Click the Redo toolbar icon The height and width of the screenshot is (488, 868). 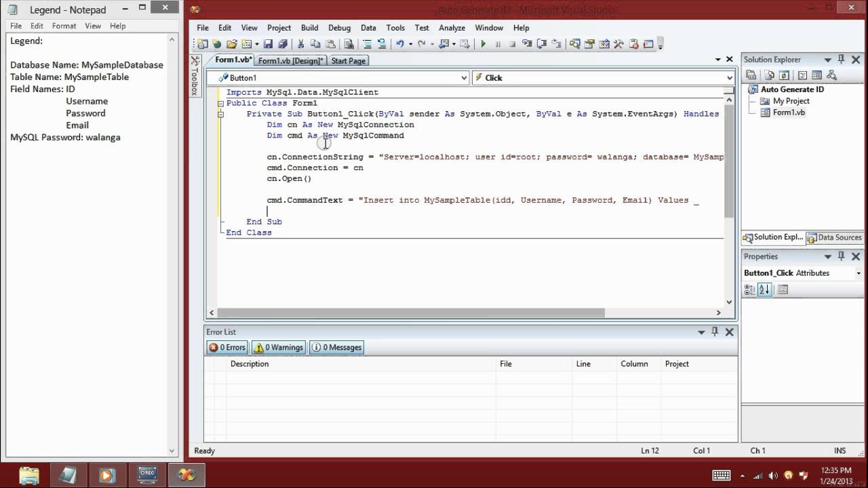(422, 44)
